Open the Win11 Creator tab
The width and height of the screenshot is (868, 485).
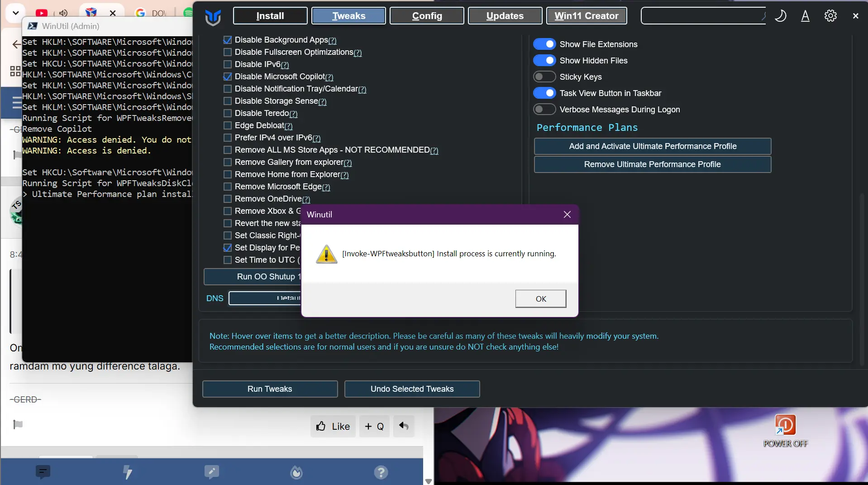[x=587, y=16]
